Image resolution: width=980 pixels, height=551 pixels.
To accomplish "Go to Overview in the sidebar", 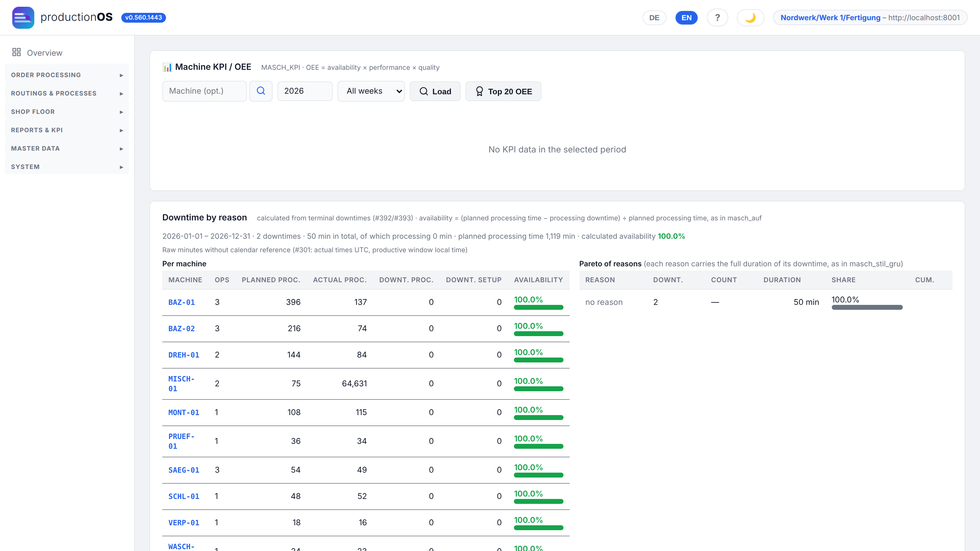I will 44,53.
